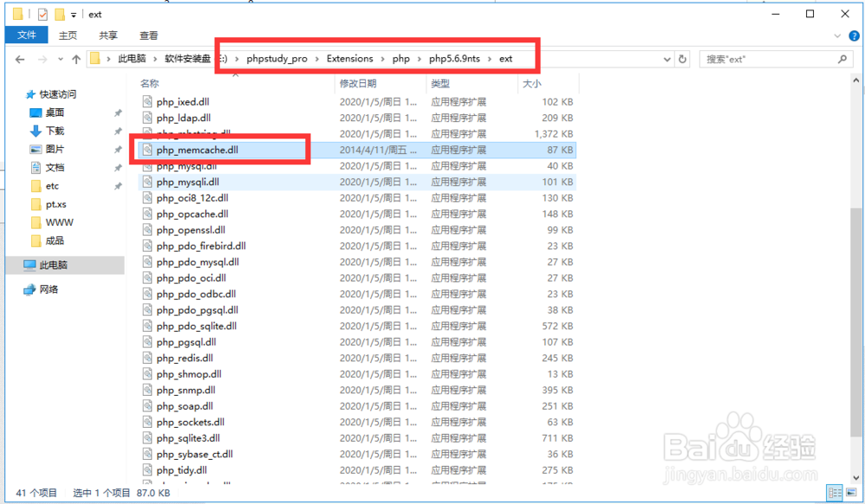Select the php_opcache.dll file icon
Viewport: 865px width, 504px height.
pos(147,214)
